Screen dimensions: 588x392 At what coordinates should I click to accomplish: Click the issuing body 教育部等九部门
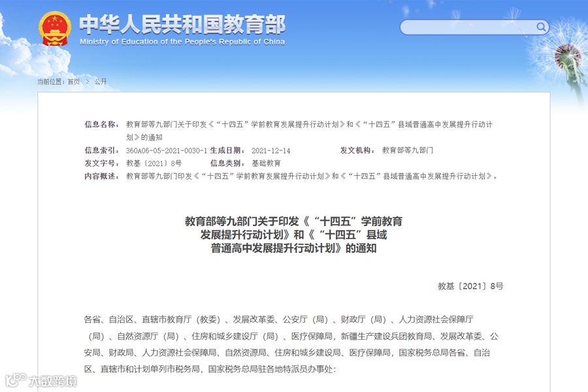pyautogui.click(x=408, y=150)
